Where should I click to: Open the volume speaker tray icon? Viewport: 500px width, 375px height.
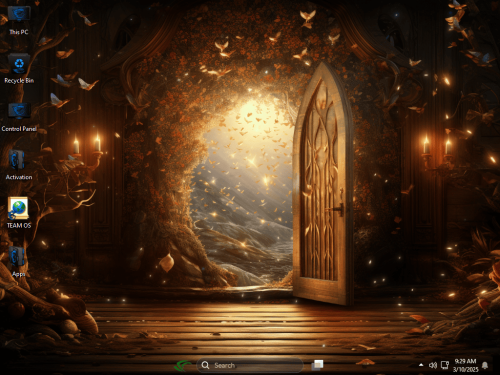[x=433, y=365]
